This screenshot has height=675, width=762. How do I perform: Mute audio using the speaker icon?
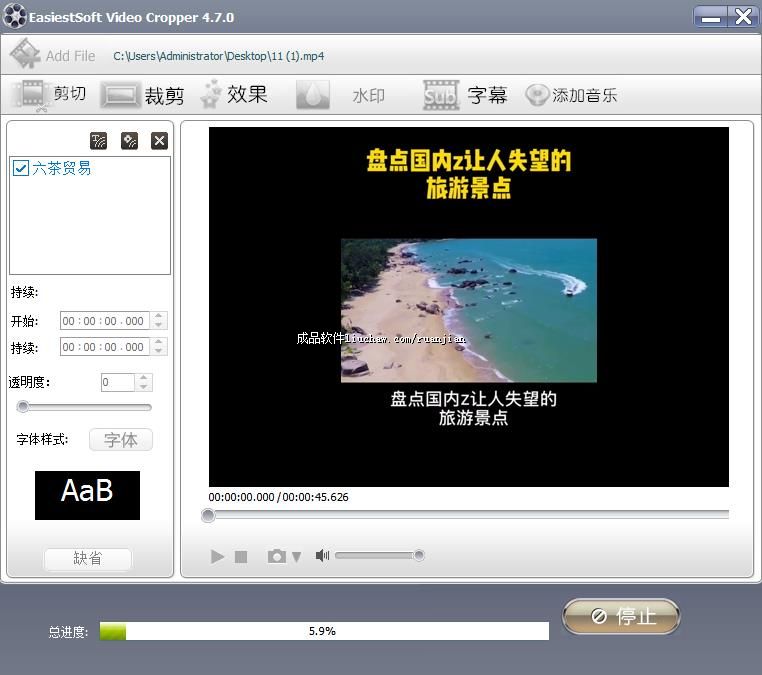[322, 556]
